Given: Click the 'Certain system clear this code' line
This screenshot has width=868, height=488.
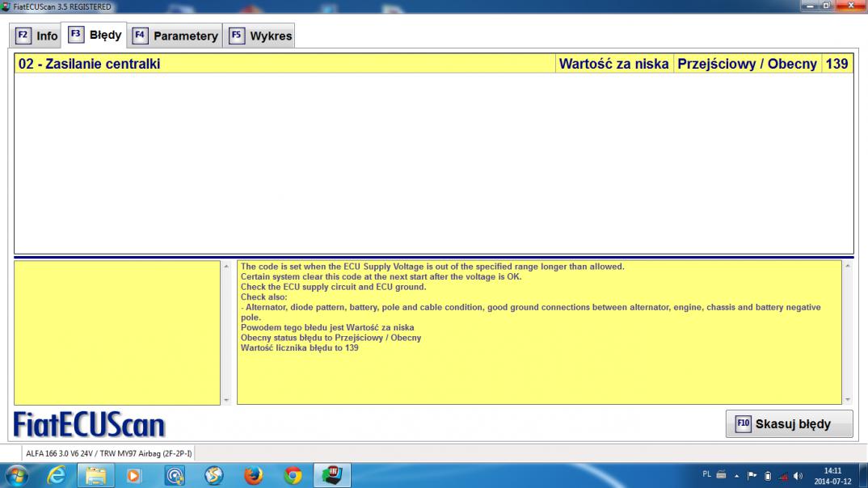Looking at the screenshot, I should (x=381, y=276).
